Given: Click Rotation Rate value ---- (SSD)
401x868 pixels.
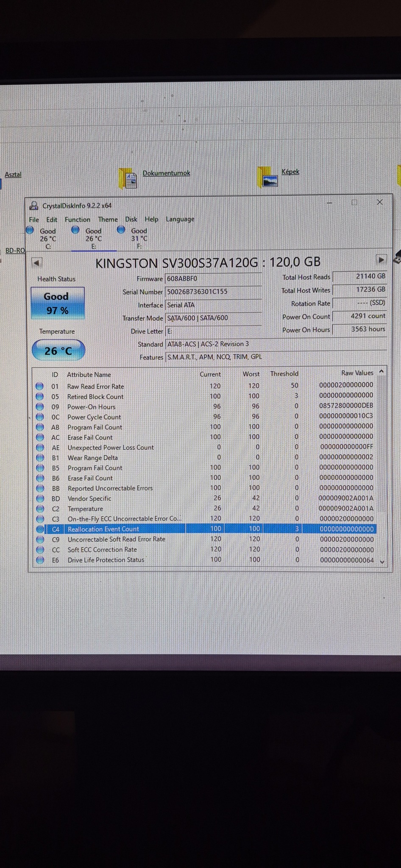Looking at the screenshot, I should (359, 303).
